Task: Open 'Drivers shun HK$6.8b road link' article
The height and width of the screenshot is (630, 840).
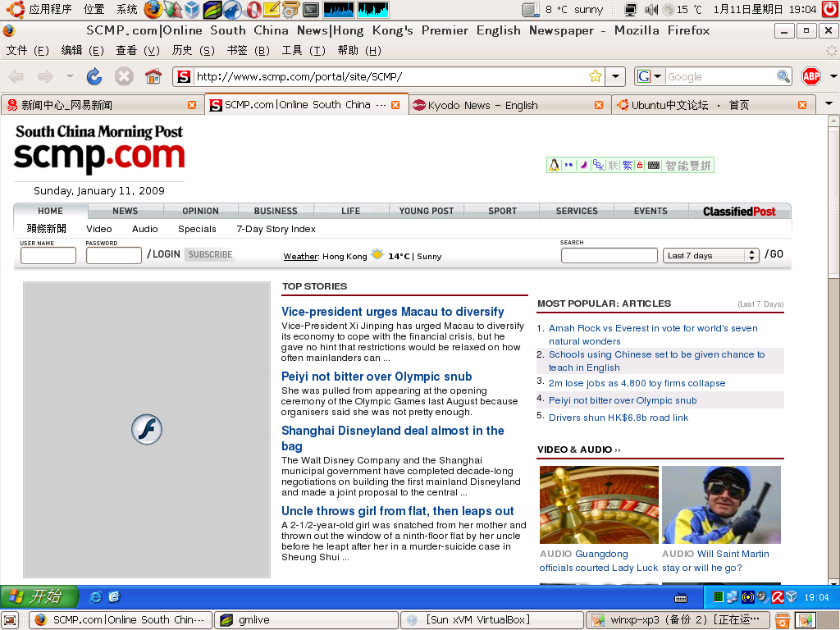Action: coord(619,418)
